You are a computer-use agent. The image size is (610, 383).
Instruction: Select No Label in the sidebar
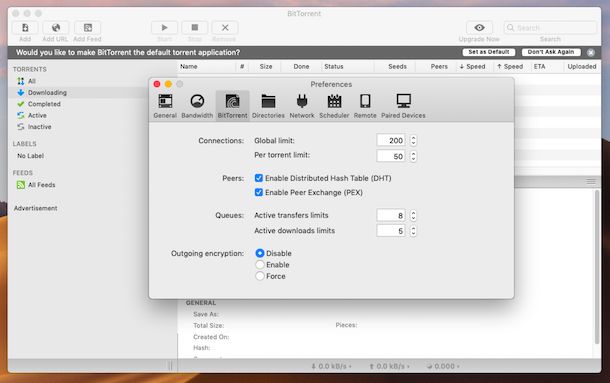pyautogui.click(x=30, y=156)
